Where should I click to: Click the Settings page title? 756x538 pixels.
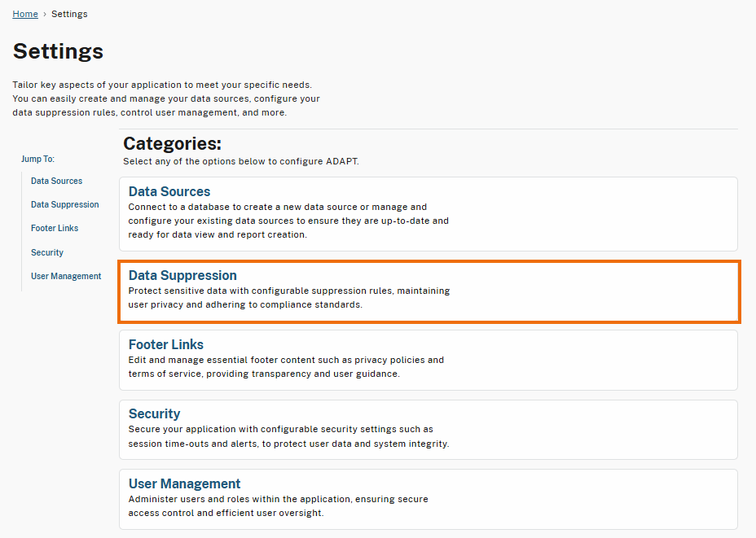point(58,51)
